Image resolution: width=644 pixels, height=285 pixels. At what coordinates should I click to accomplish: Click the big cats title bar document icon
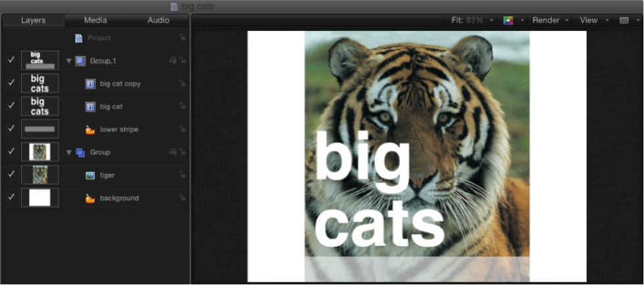tap(174, 7)
